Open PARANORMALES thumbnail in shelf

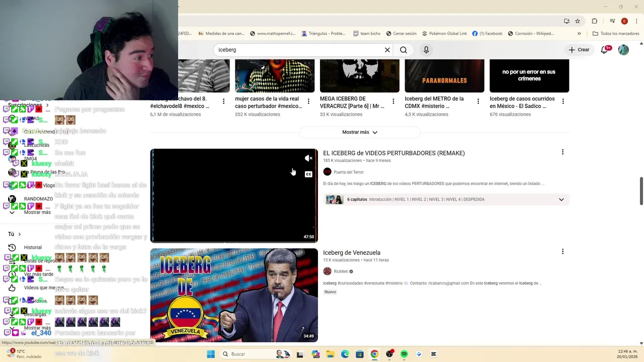[444, 76]
